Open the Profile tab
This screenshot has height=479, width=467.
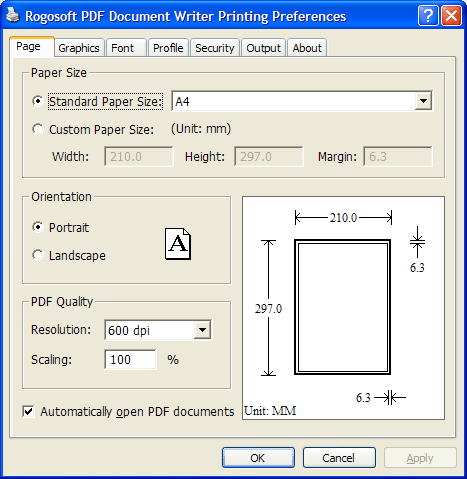[168, 48]
